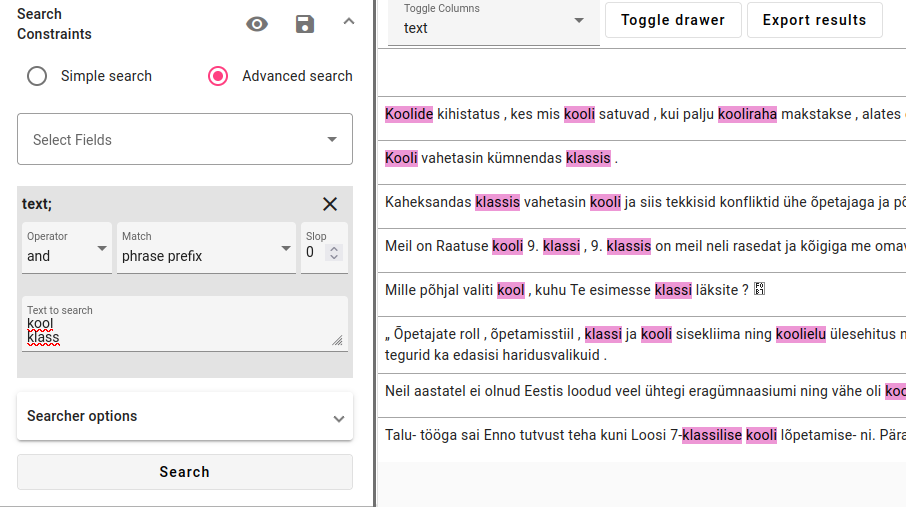Click the Export results button
The height and width of the screenshot is (507, 906).
(x=815, y=20)
